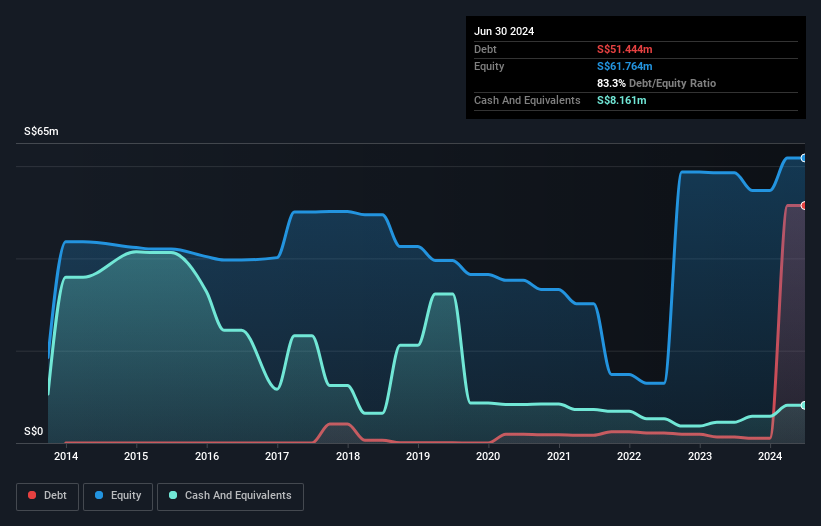This screenshot has height=526, width=821.
Task: Click the blue Equity legend dot
Action: (x=101, y=496)
